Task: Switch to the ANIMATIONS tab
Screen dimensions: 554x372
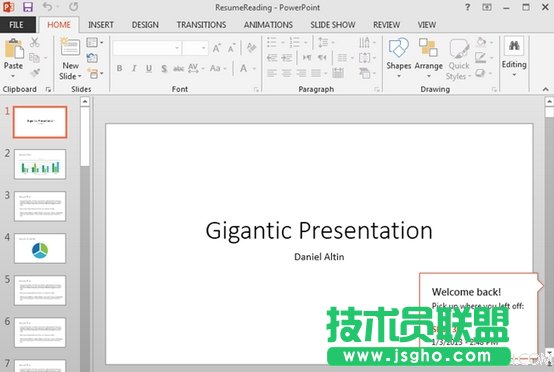Action: click(x=268, y=25)
